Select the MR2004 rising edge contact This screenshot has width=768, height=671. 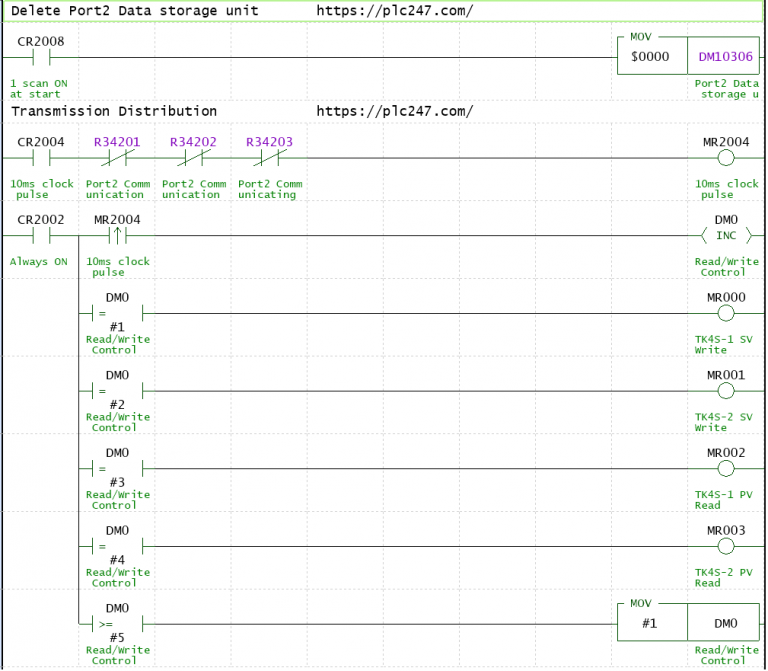[x=117, y=236]
